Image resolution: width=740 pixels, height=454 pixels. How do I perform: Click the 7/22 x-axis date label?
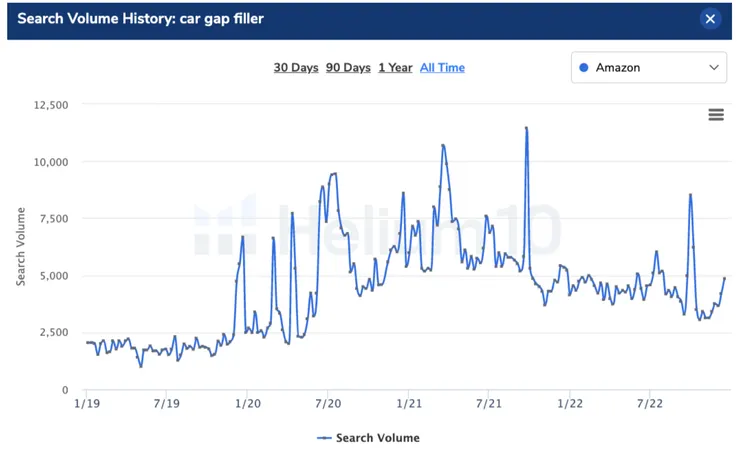point(649,404)
